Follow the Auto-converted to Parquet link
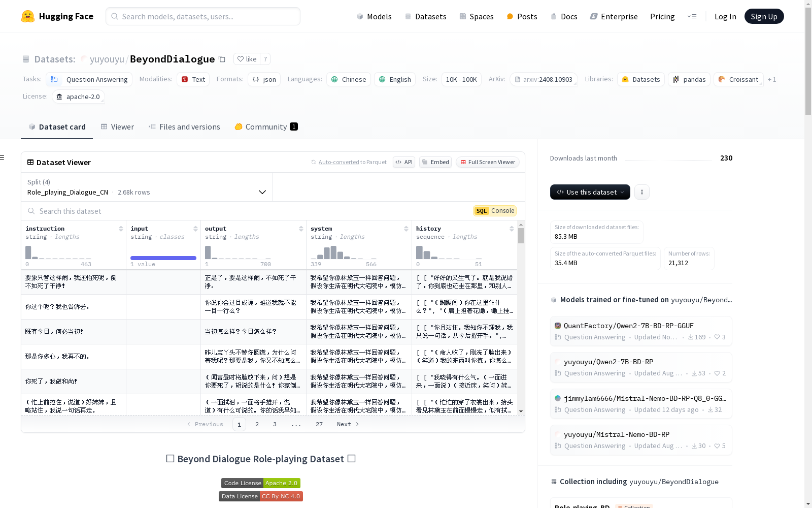 (x=339, y=162)
